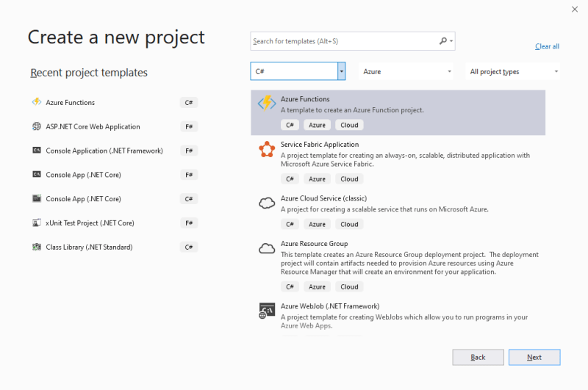Click the C# badge beside recent Azure Functions
Image resolution: width=588 pixels, height=390 pixels.
click(189, 102)
